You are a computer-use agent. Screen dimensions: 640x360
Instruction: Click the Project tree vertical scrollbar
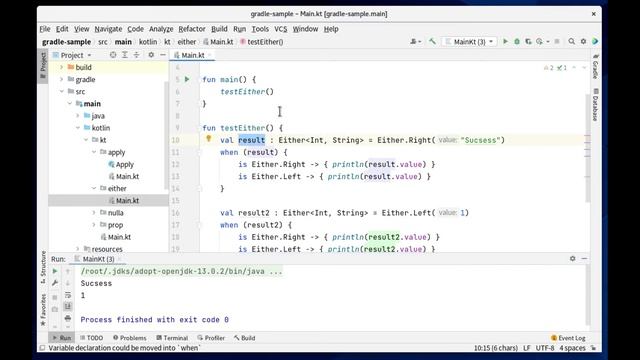tap(166, 135)
